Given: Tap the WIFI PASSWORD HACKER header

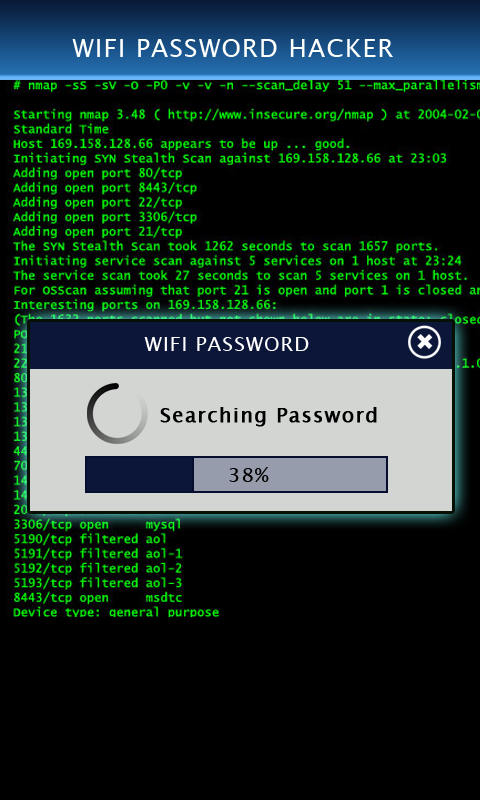Looking at the screenshot, I should [x=233, y=48].
